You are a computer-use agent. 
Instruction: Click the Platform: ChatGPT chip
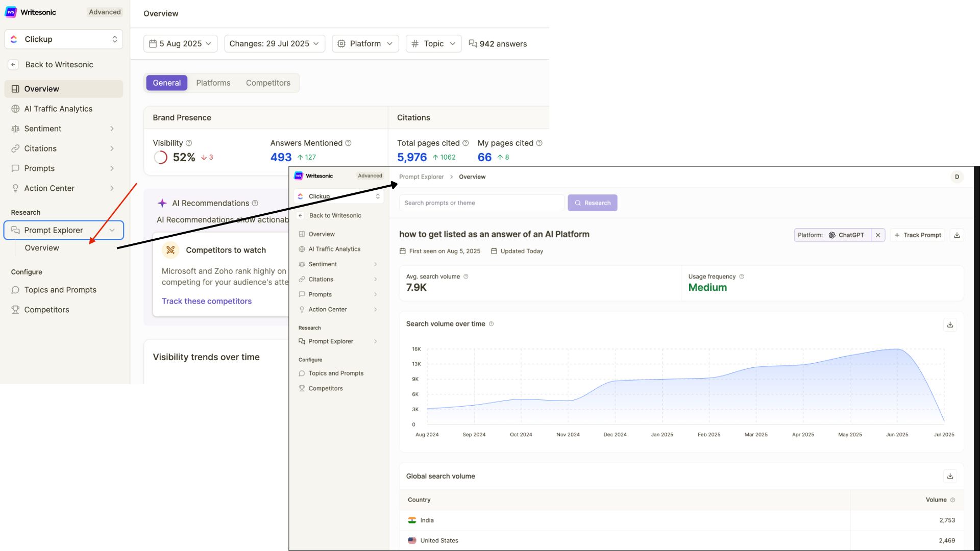(x=832, y=235)
